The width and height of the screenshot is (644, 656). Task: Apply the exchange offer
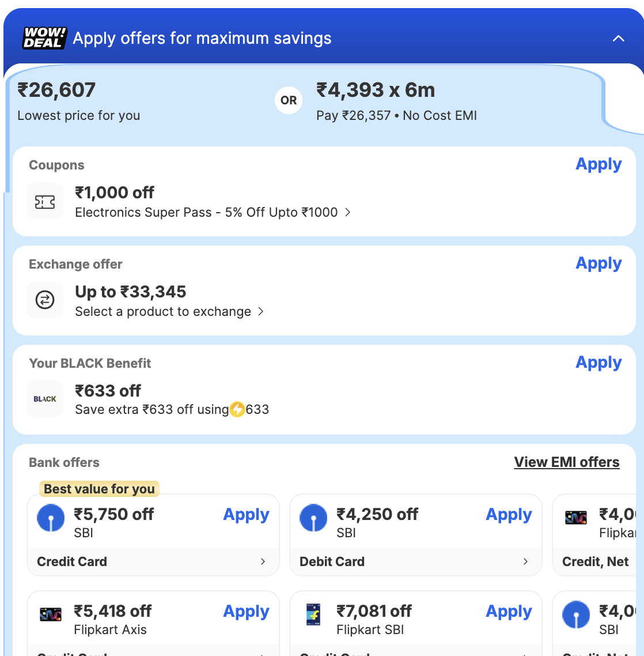598,263
